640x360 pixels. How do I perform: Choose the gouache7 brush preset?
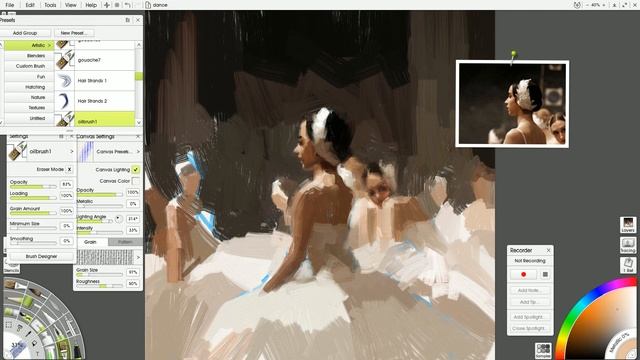point(95,60)
